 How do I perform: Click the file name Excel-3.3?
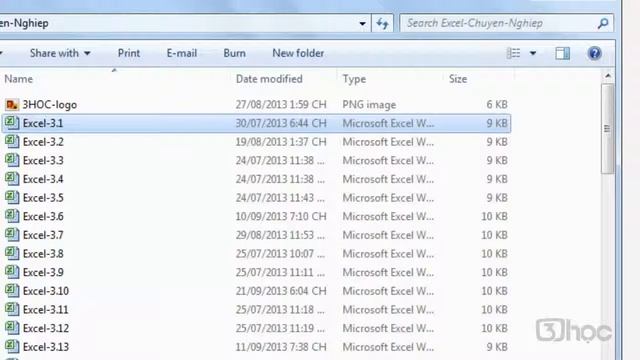43,160
